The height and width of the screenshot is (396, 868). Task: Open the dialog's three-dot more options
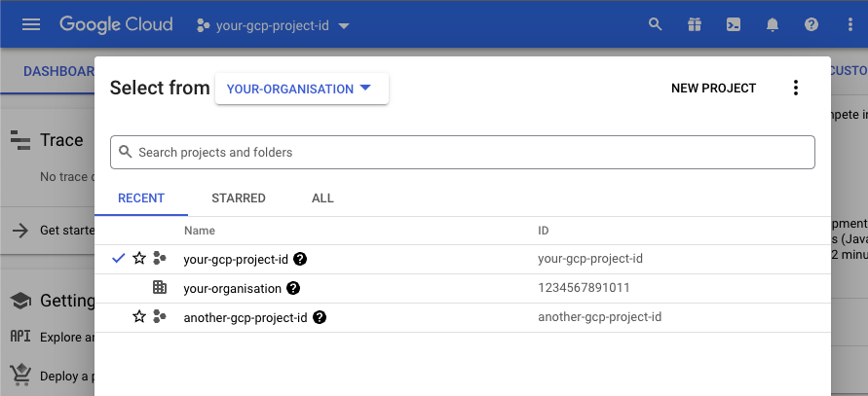pyautogui.click(x=796, y=88)
